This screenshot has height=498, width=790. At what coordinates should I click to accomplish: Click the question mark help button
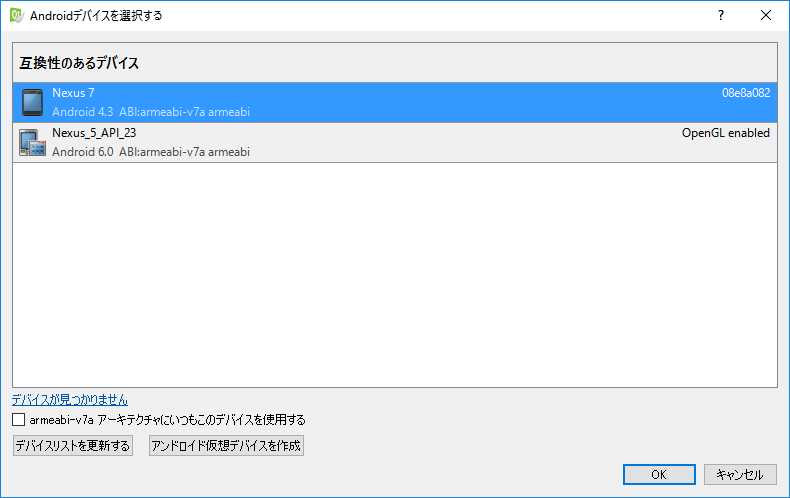click(x=721, y=16)
